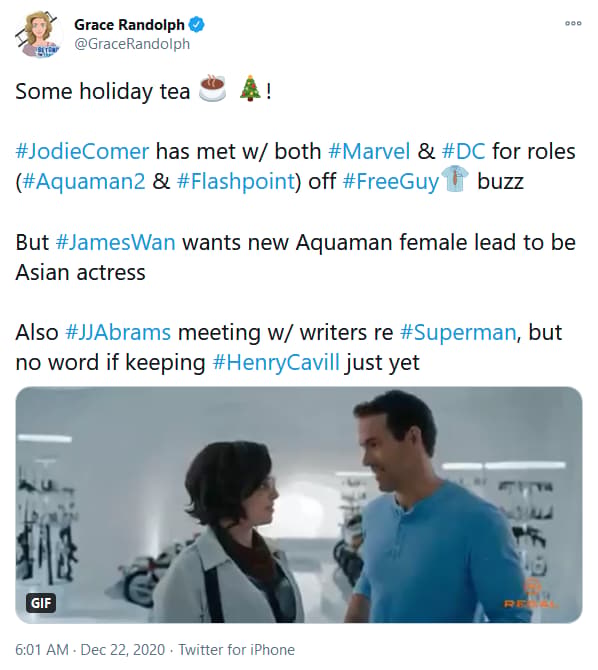
Task: Open the #JJAbrams hashtag
Action: click(x=118, y=332)
